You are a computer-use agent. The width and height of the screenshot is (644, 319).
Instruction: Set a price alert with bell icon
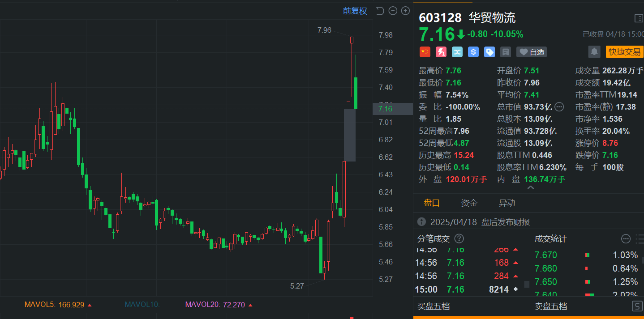point(594,51)
